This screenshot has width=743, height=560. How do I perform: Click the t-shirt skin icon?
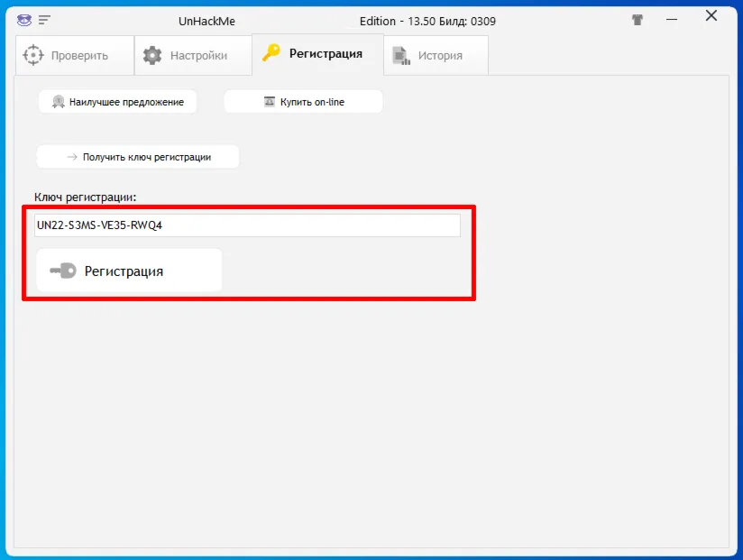[638, 20]
